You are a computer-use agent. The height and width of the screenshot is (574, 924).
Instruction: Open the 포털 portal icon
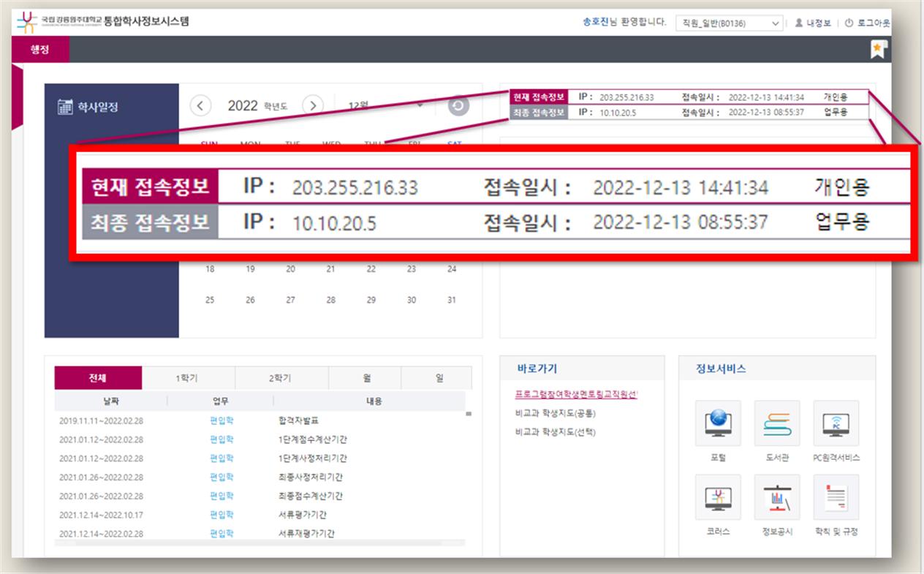click(718, 423)
